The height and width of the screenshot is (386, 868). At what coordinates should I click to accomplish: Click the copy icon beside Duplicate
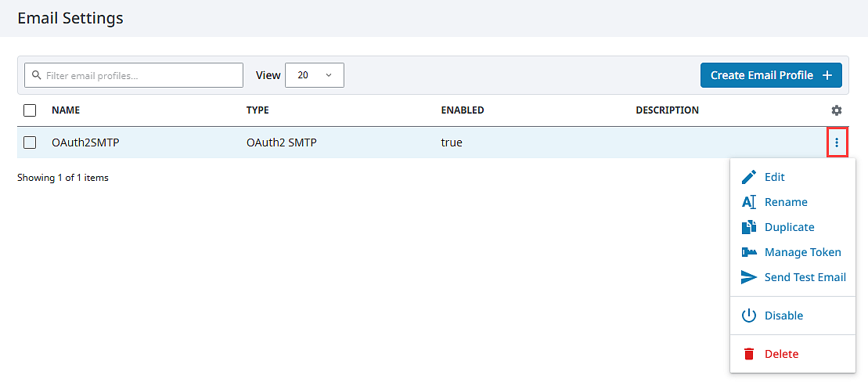coord(748,227)
